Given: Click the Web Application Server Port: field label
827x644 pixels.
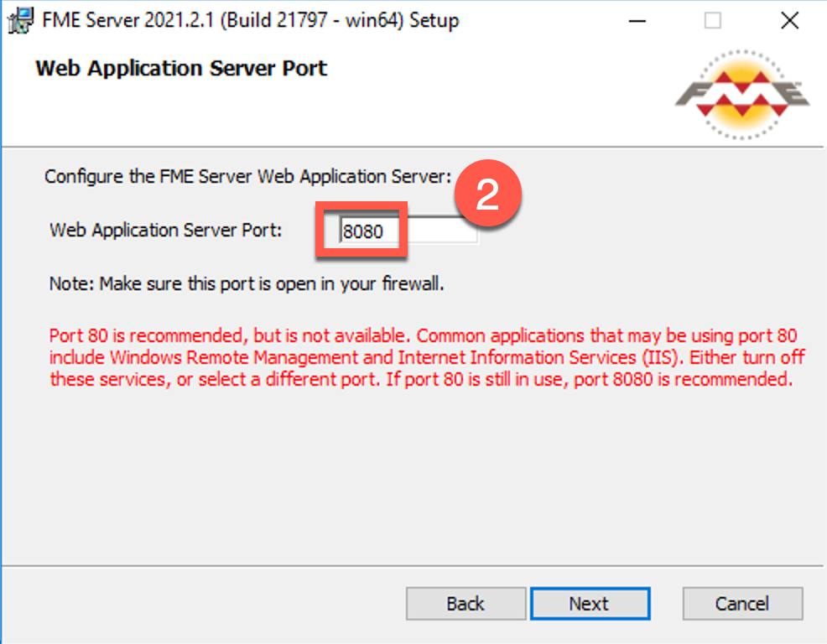Looking at the screenshot, I should [x=165, y=230].
